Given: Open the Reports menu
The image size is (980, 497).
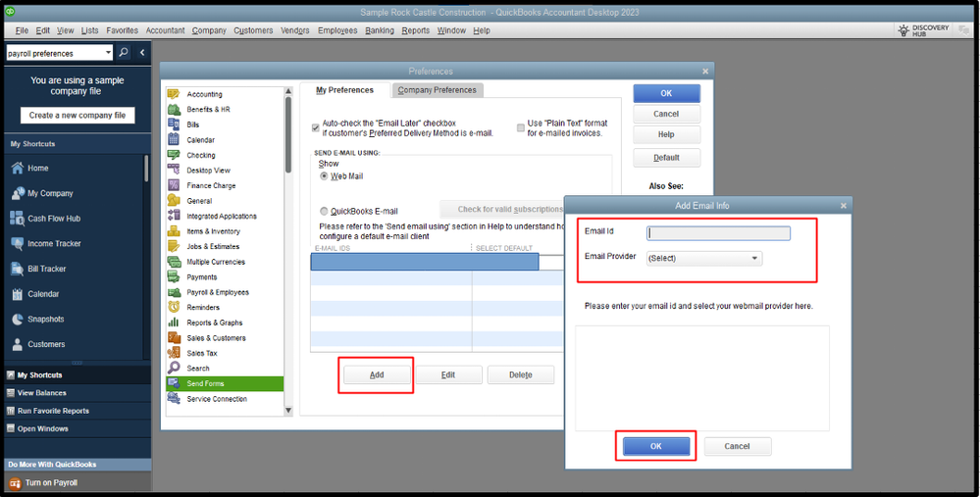Looking at the screenshot, I should pos(416,30).
